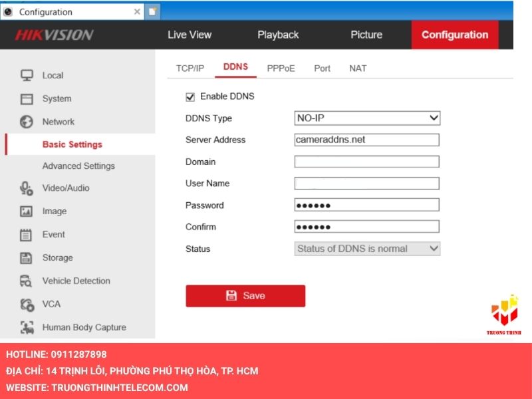Open the DDNS Type dropdown
This screenshot has height=399, width=532.
pyautogui.click(x=367, y=118)
